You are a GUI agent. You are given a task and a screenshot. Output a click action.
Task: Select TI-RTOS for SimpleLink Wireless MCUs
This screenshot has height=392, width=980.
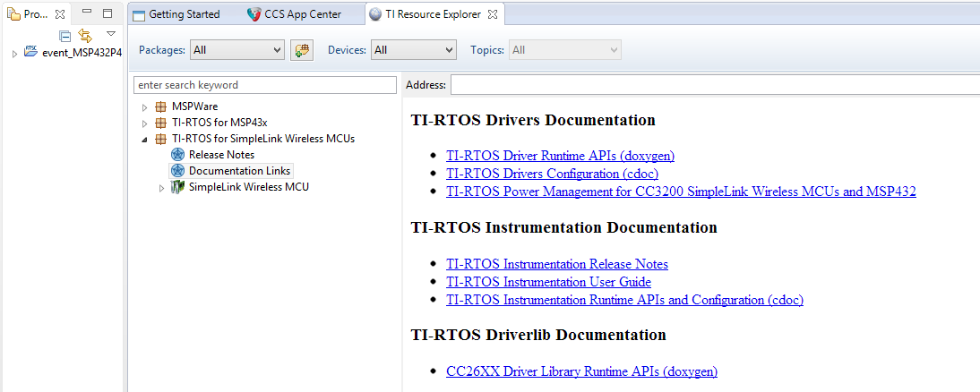pos(263,139)
